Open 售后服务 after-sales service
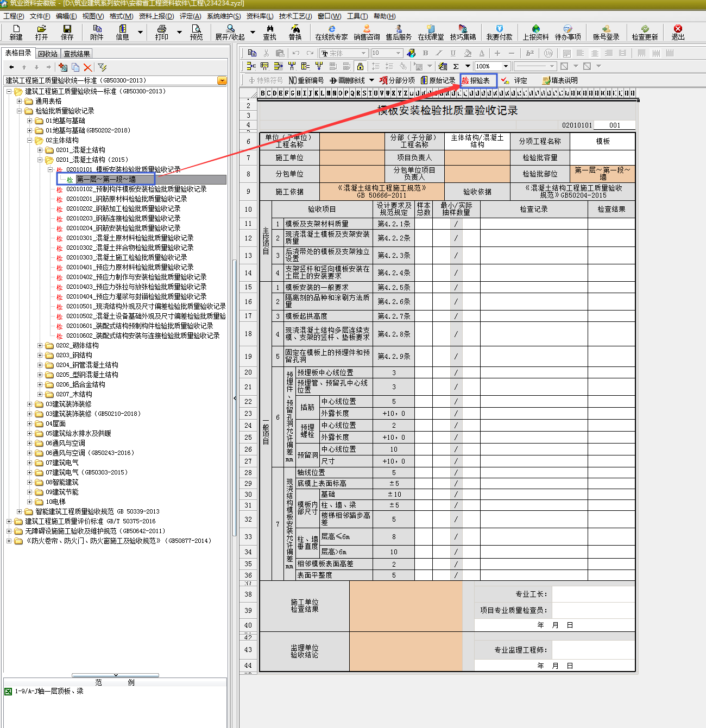706x728 pixels. (x=399, y=33)
